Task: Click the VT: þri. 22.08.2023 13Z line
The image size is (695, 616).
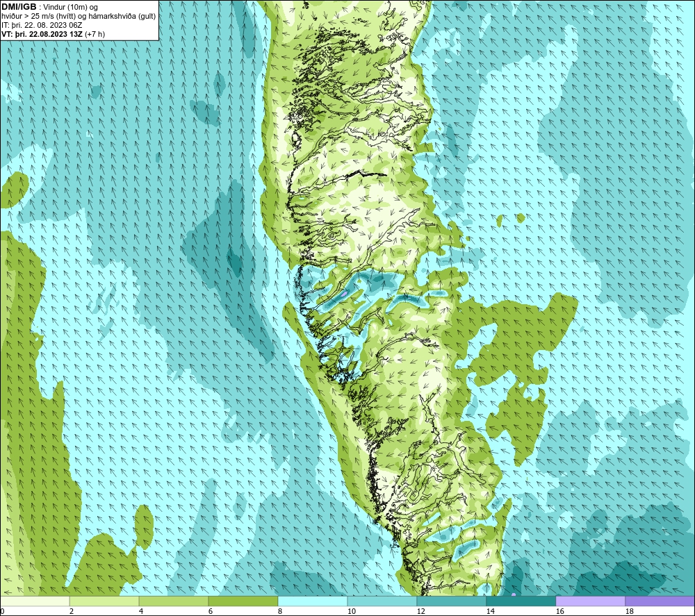Action: pyautogui.click(x=54, y=33)
